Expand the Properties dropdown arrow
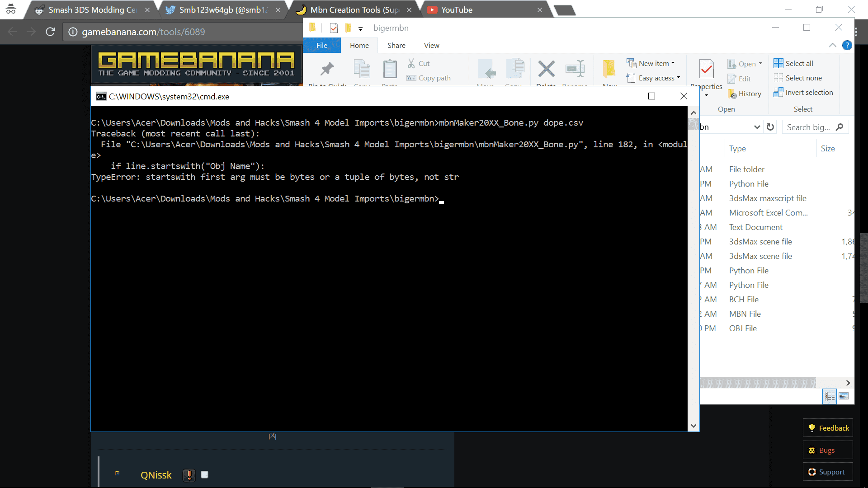 pyautogui.click(x=706, y=95)
